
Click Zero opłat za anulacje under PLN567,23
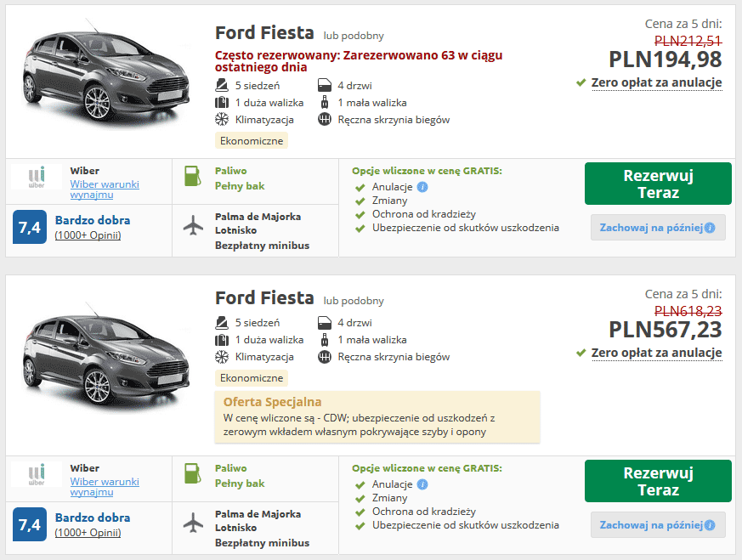click(656, 353)
